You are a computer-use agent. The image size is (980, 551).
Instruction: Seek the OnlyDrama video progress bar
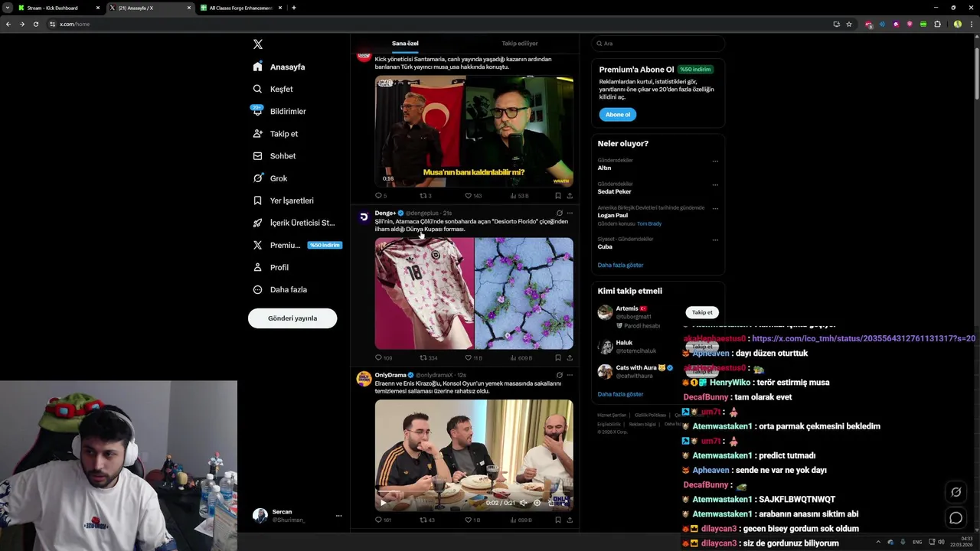click(x=474, y=493)
